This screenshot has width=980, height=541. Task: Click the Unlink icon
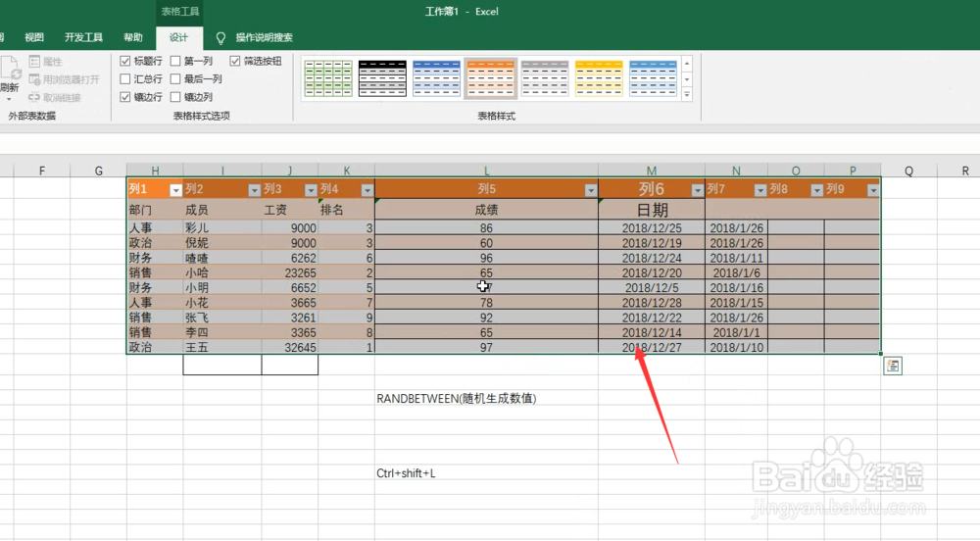[34, 97]
